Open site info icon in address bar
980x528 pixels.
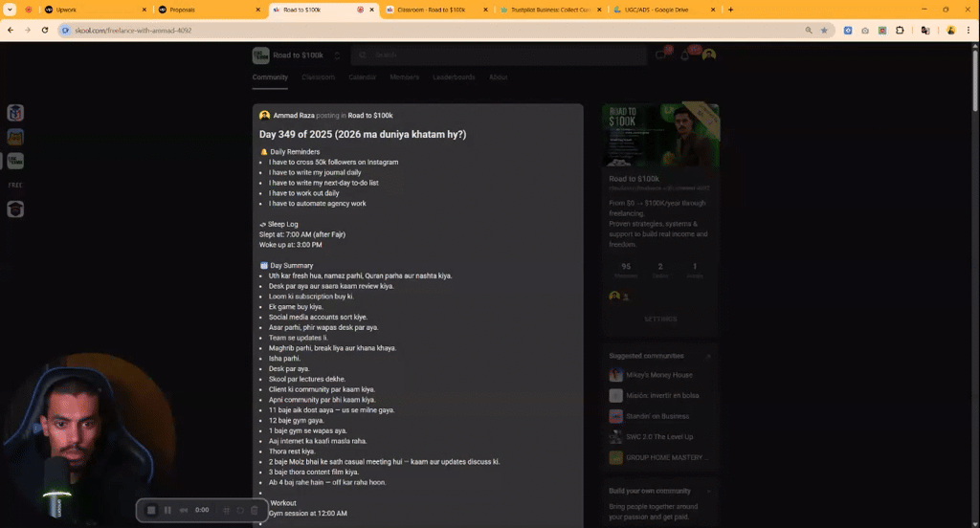point(66,30)
